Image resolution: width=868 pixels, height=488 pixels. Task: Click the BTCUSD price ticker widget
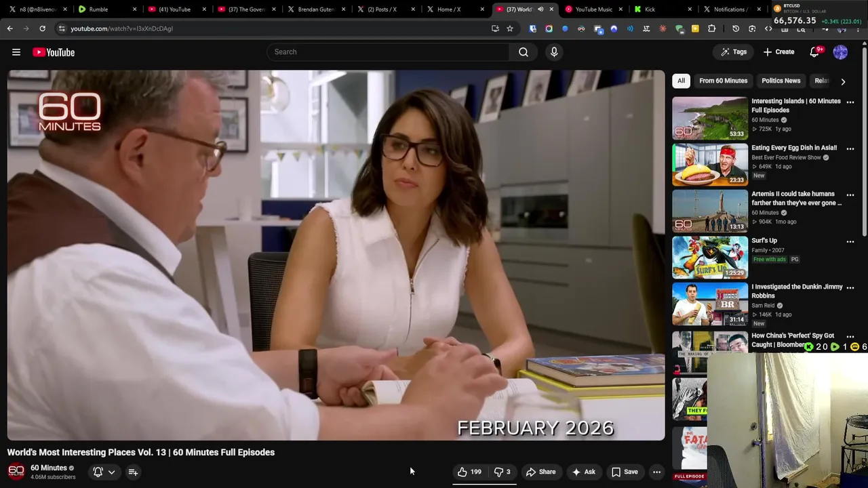click(818, 15)
